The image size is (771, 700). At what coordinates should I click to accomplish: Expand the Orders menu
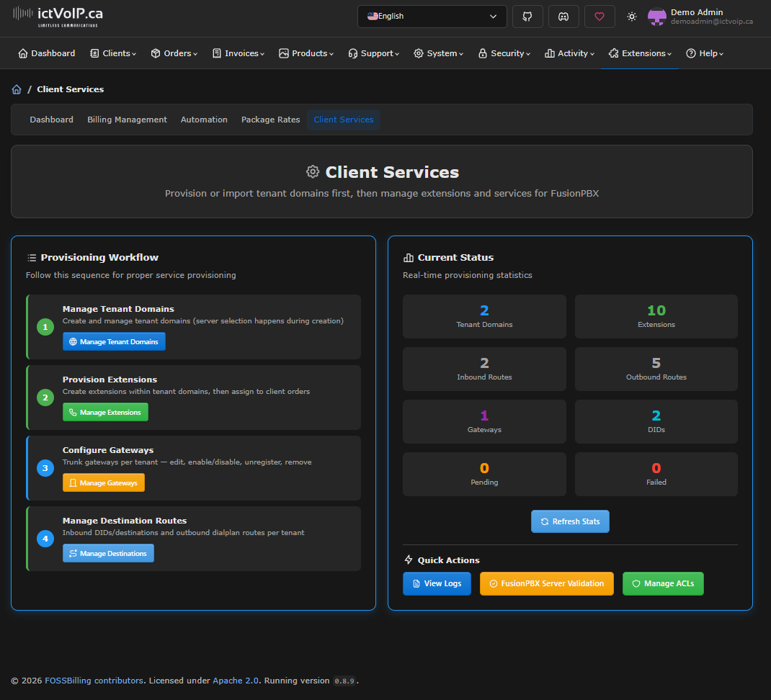[174, 53]
